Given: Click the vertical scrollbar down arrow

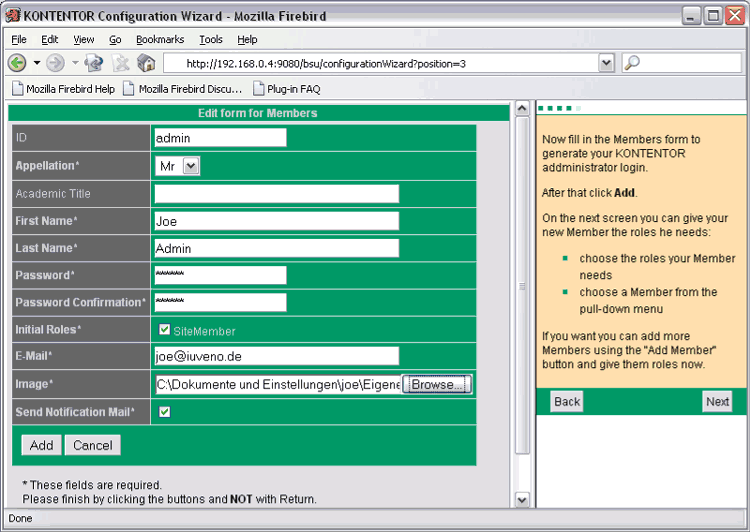Looking at the screenshot, I should tap(522, 499).
